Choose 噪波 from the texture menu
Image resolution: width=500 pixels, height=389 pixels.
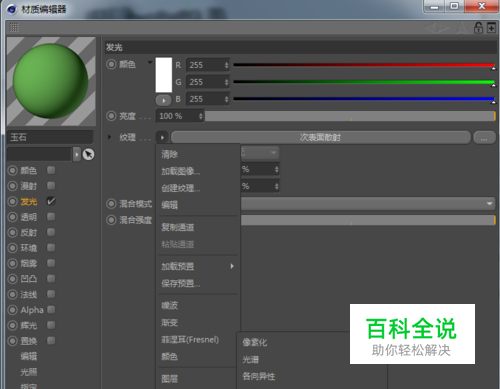coord(170,305)
